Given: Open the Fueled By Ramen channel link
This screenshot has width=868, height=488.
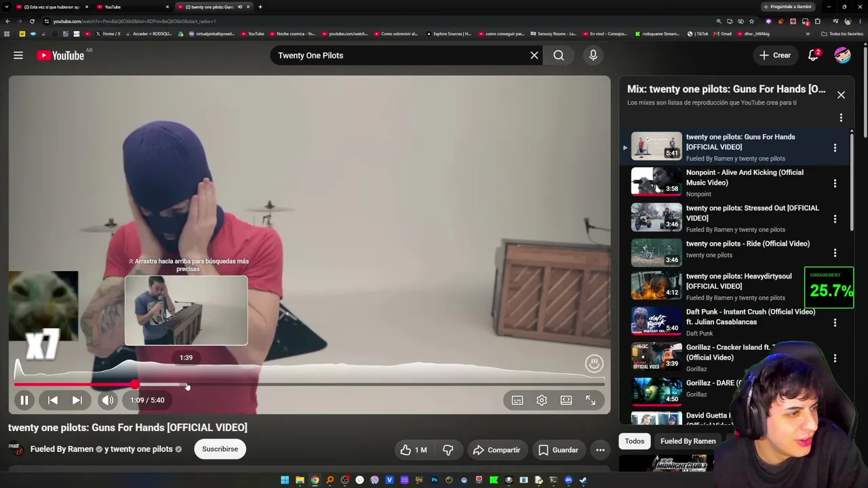Looking at the screenshot, I should [62, 449].
